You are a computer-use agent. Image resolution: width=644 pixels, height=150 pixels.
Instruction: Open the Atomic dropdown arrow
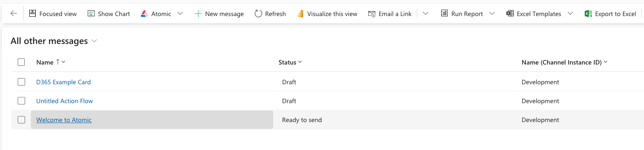tap(180, 14)
